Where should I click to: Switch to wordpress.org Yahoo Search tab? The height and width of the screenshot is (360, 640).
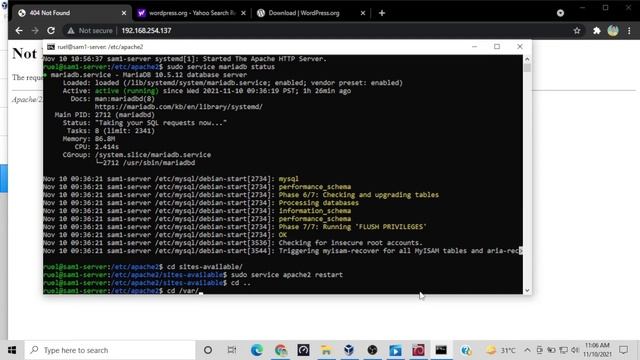tap(192, 13)
